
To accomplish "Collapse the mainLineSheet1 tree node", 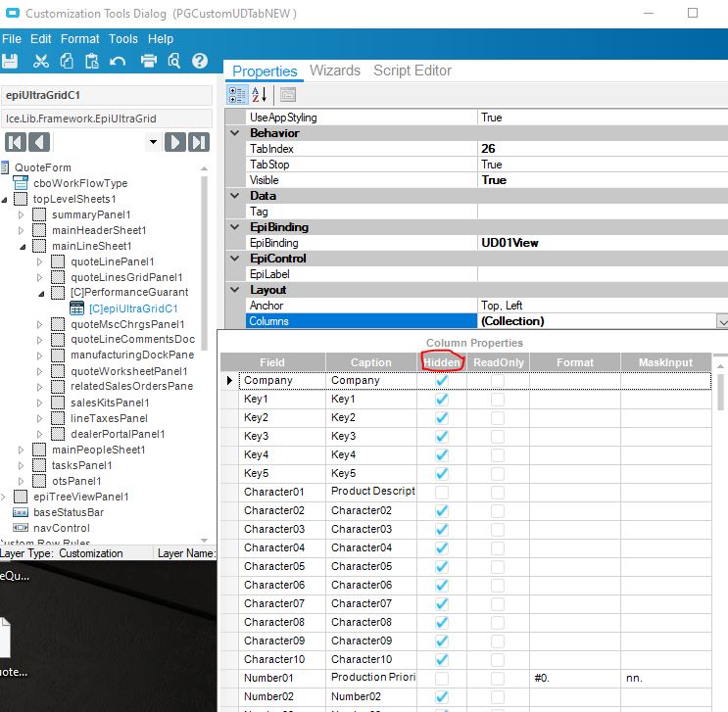I will 23,247.
